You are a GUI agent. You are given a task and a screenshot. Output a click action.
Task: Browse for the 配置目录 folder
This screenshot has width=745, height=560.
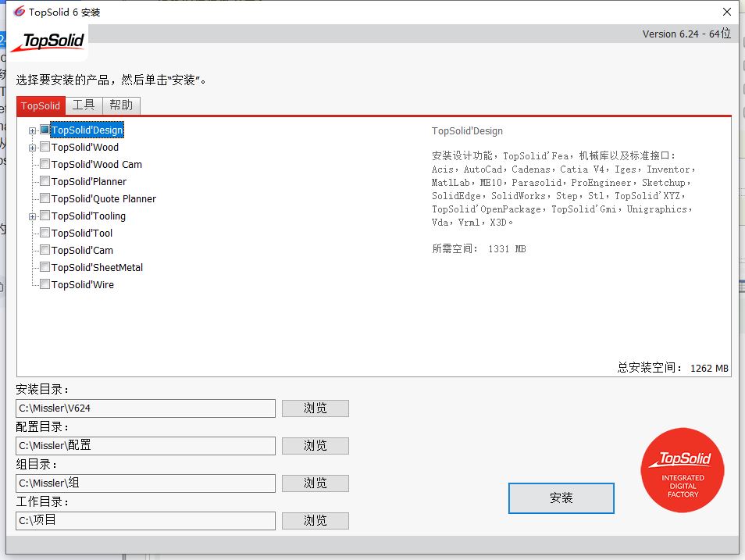315,446
